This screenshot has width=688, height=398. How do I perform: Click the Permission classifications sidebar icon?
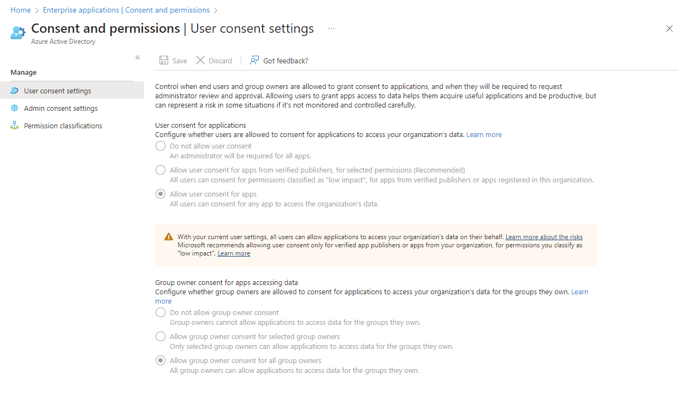(x=14, y=125)
